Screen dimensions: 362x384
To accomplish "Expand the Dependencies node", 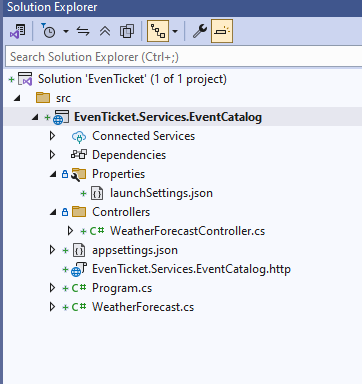I will 52,155.
